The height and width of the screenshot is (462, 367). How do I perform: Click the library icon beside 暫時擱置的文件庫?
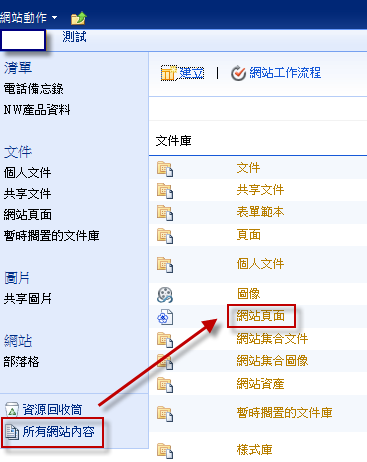(x=165, y=414)
